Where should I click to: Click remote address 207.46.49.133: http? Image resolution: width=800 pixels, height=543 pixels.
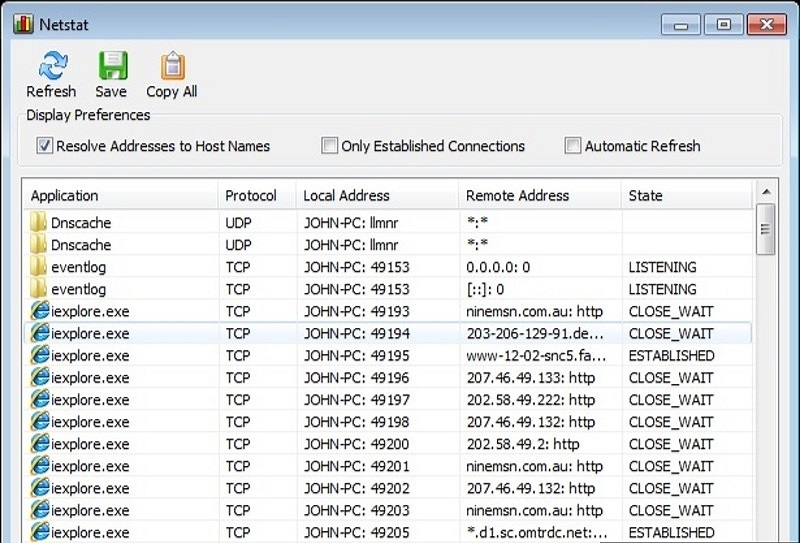tap(531, 378)
